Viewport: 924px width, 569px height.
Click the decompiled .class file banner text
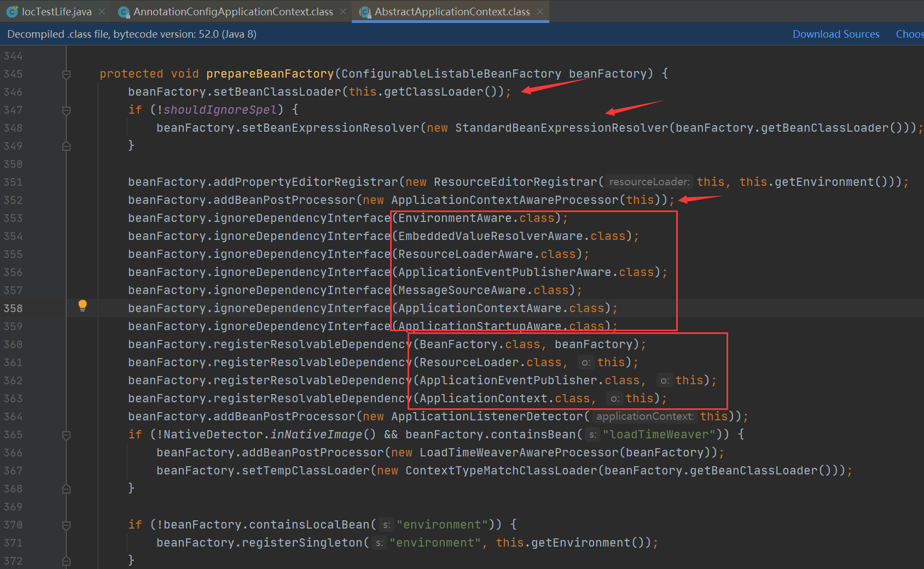(x=132, y=34)
